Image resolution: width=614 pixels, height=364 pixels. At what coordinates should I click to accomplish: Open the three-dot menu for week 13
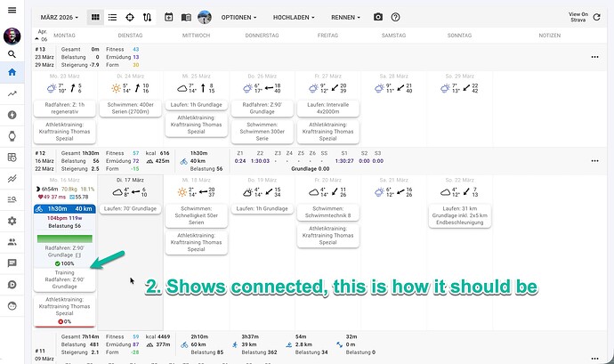point(594,57)
